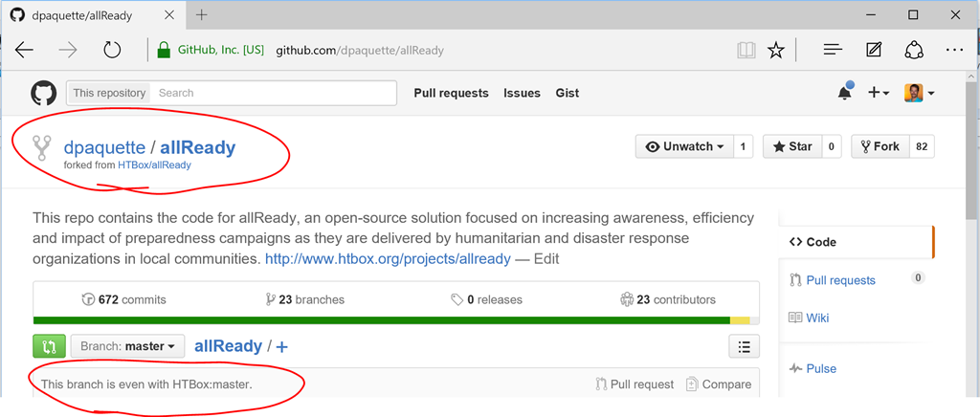View 672 commits

tap(123, 299)
